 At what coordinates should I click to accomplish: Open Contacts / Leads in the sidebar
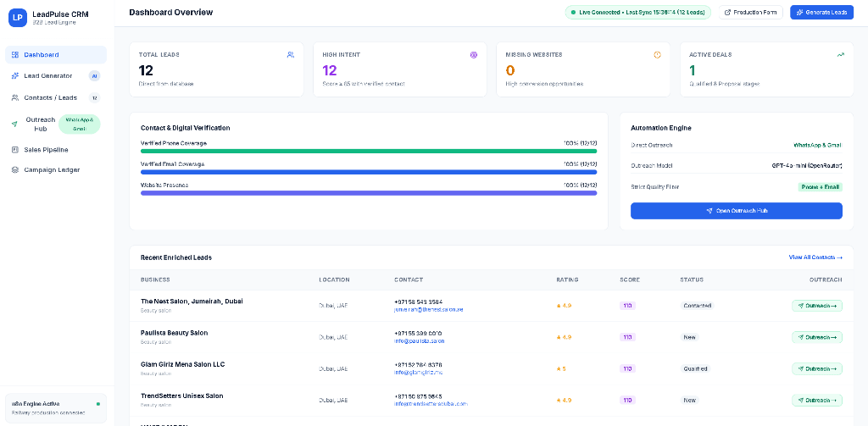[56, 97]
